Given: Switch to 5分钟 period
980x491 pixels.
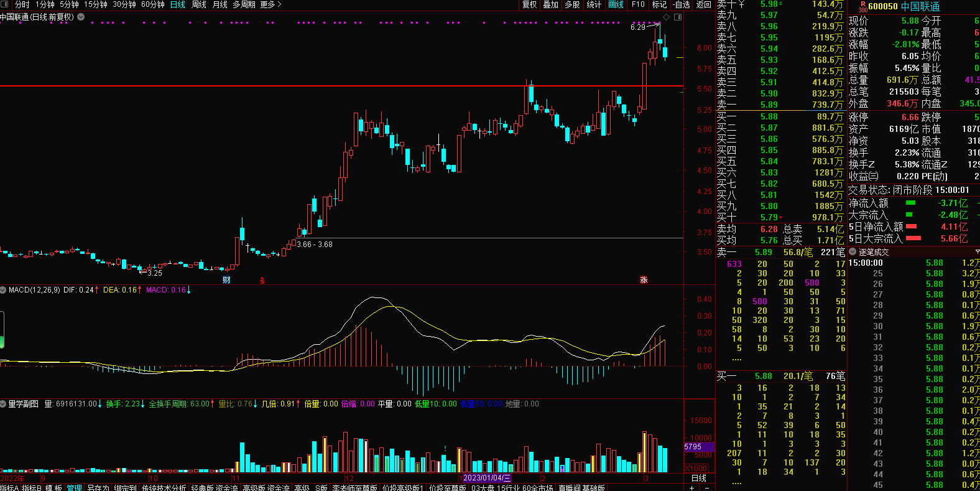Looking at the screenshot, I should 69,4.
